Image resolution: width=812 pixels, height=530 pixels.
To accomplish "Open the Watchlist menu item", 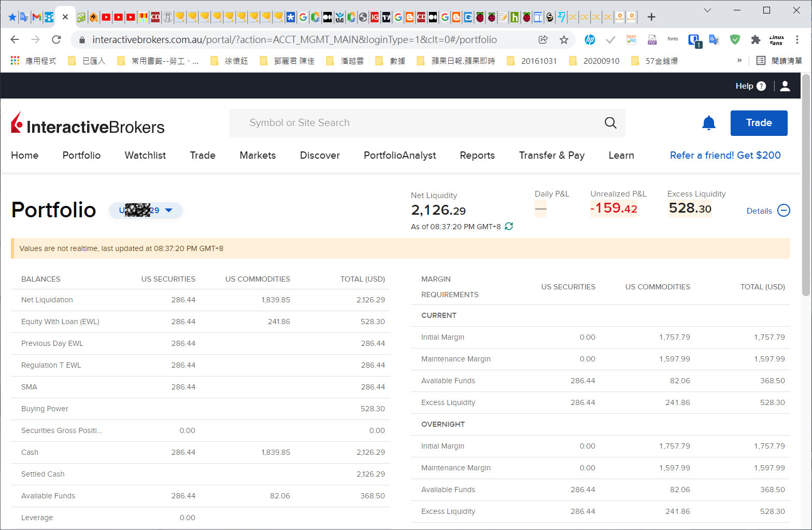I will pyautogui.click(x=145, y=156).
